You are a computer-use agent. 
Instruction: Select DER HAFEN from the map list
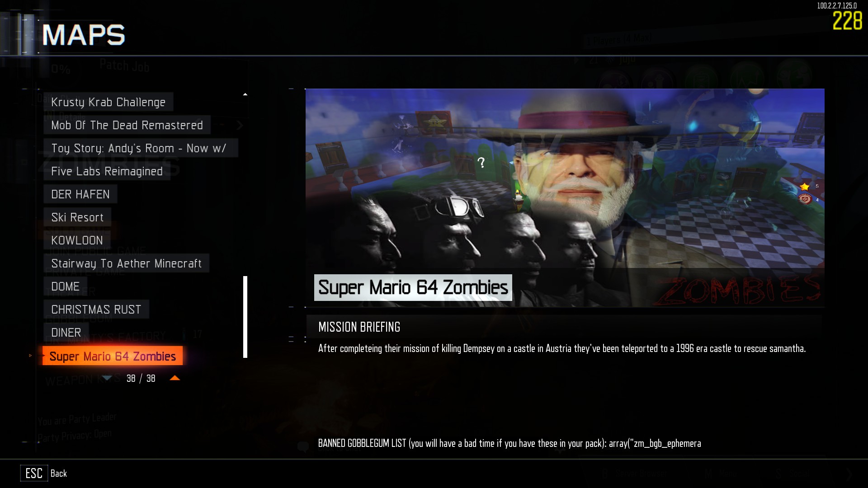(x=80, y=194)
